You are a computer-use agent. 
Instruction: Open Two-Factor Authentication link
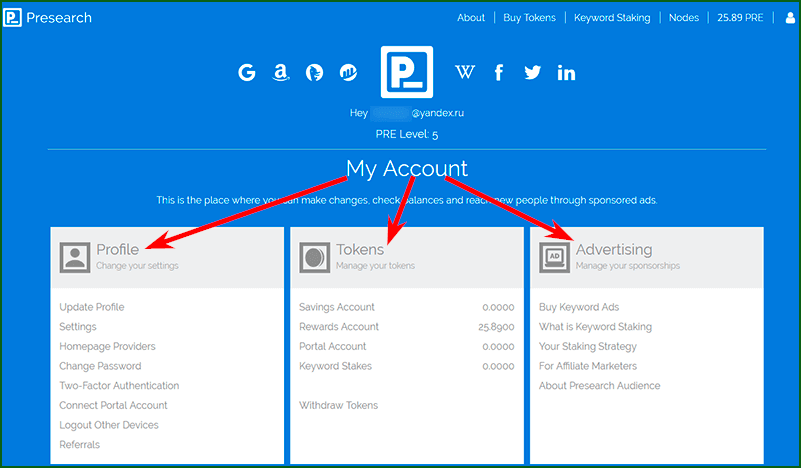tap(119, 386)
